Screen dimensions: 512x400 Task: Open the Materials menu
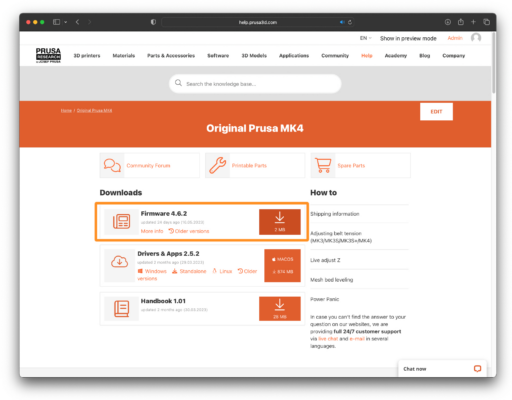[x=124, y=56]
